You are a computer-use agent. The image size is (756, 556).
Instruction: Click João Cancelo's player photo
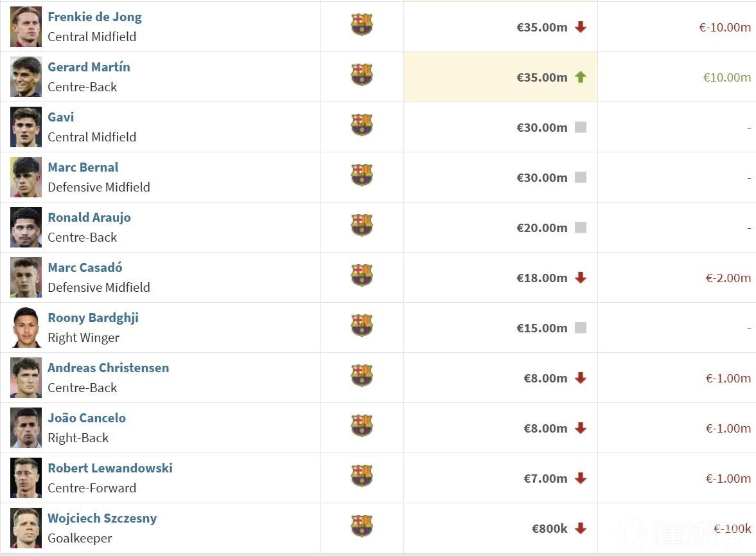(x=26, y=427)
